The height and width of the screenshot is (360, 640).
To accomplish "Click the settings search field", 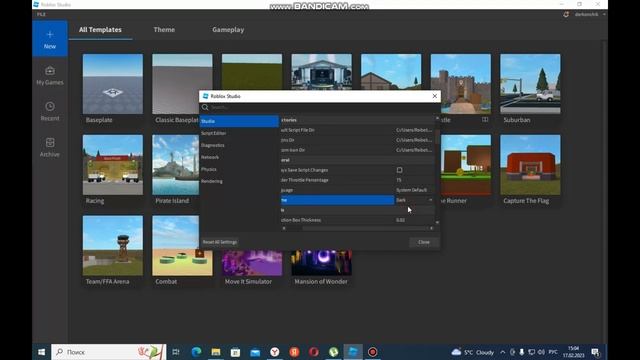I will [320, 107].
